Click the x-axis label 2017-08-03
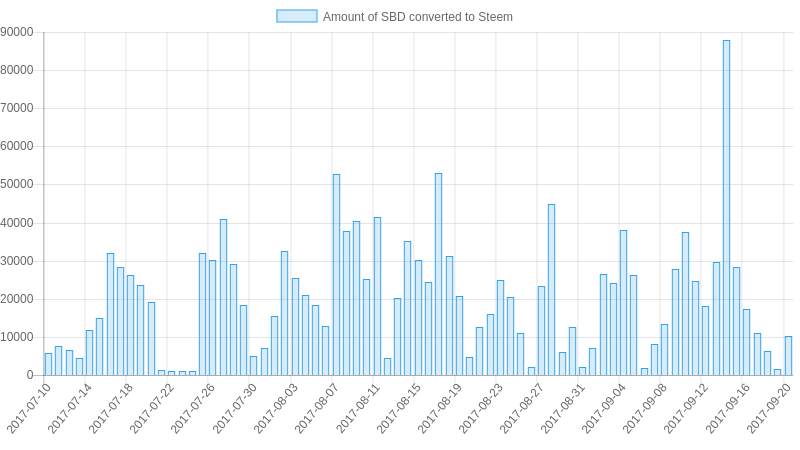Screen dimensions: 800x450 pos(276,409)
